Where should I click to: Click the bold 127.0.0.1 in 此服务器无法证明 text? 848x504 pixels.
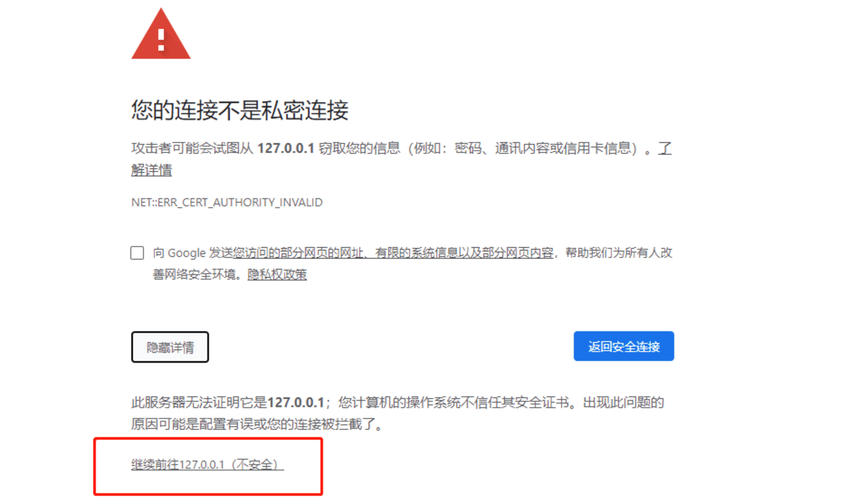click(296, 402)
